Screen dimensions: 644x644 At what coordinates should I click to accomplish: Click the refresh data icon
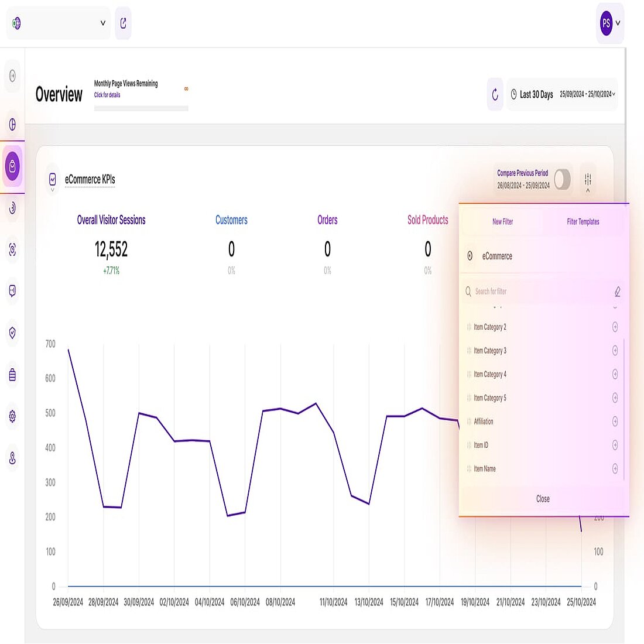point(495,94)
